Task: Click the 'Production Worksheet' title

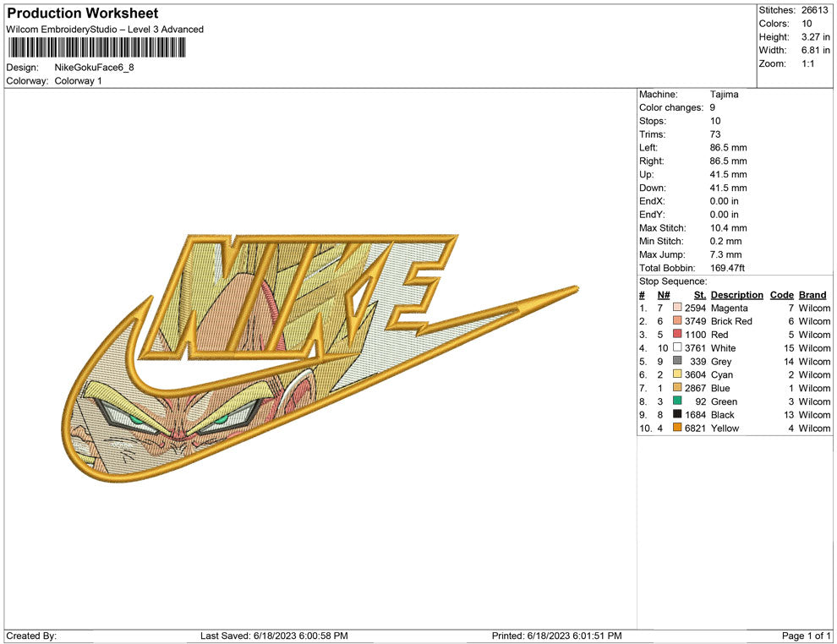Action: [x=83, y=14]
